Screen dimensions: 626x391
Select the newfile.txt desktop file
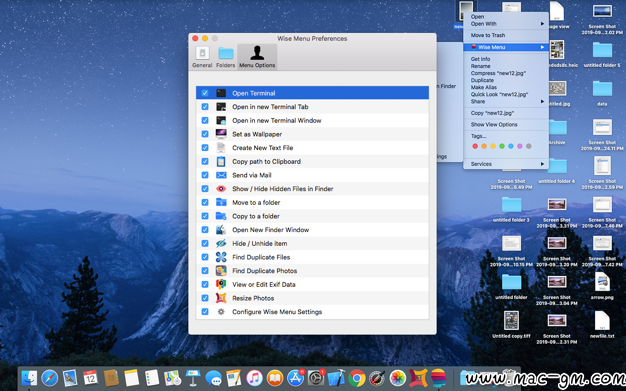click(x=602, y=325)
